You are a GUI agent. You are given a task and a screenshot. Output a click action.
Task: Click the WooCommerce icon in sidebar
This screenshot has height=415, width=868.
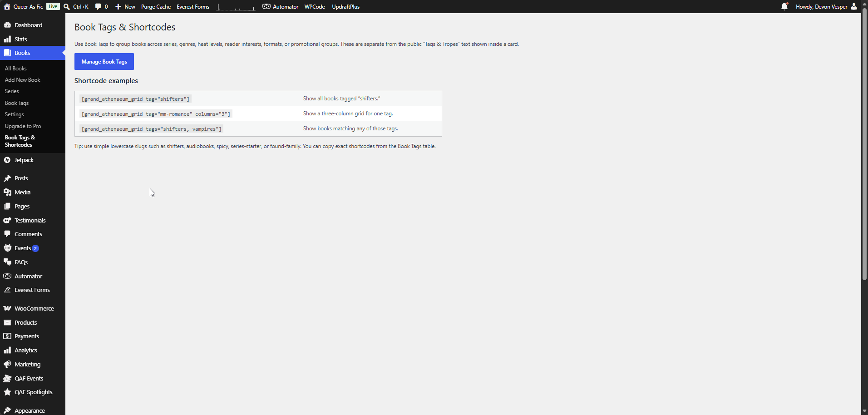click(7, 309)
